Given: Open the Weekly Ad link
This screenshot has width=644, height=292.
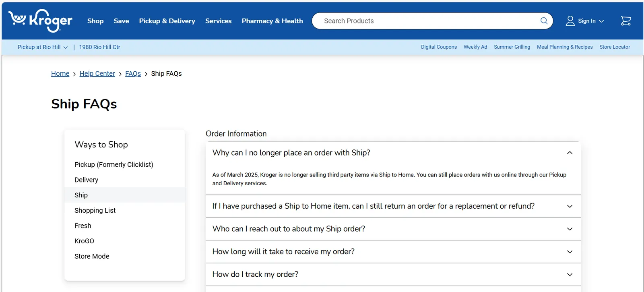Looking at the screenshot, I should 475,47.
